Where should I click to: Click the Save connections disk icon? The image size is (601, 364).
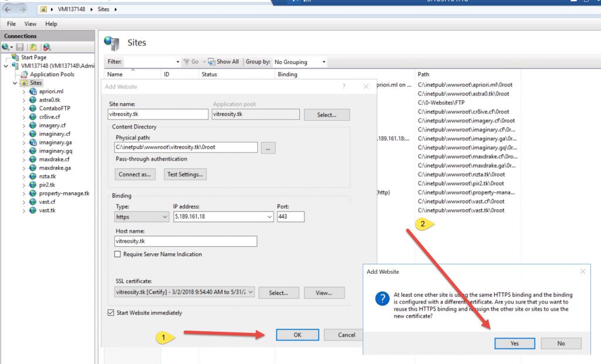point(20,47)
